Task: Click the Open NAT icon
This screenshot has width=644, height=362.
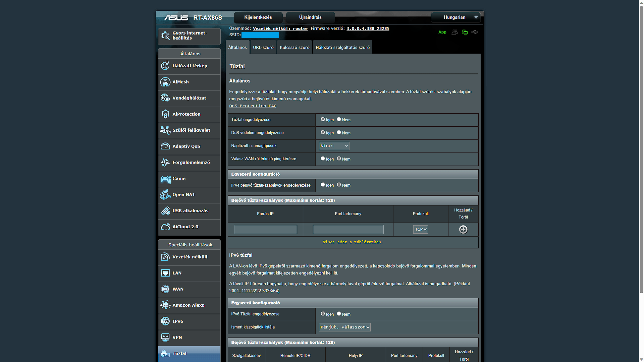Action: click(165, 194)
